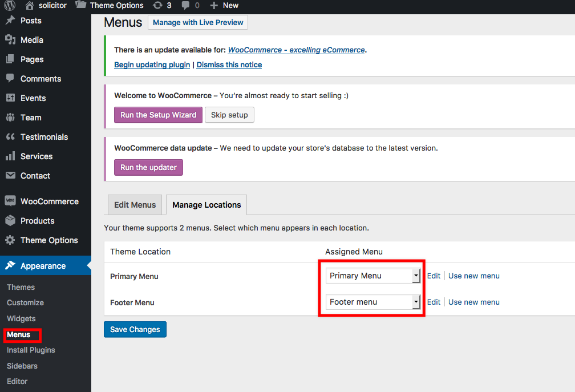This screenshot has width=575, height=392.
Task: Click the Contact envelope icon
Action: [x=10, y=175]
